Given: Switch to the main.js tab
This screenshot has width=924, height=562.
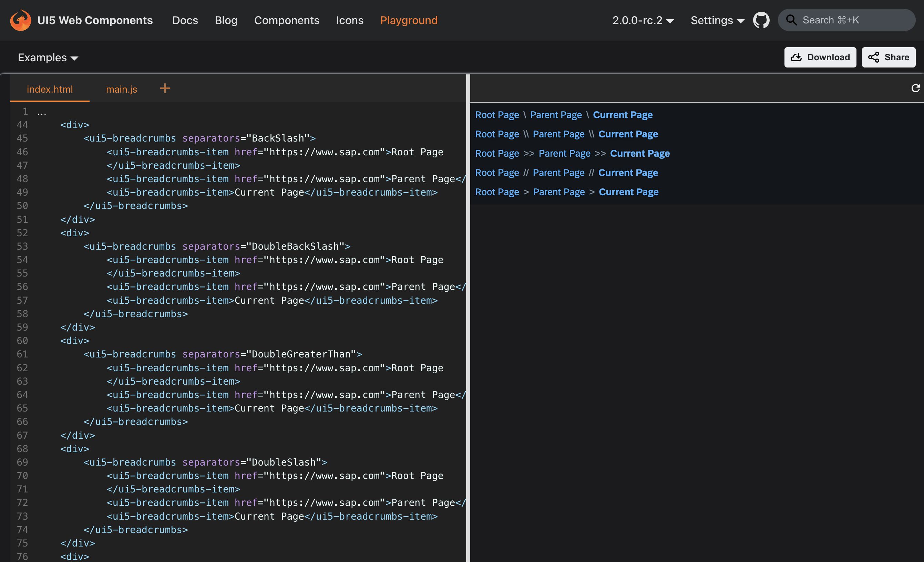Looking at the screenshot, I should click(121, 89).
